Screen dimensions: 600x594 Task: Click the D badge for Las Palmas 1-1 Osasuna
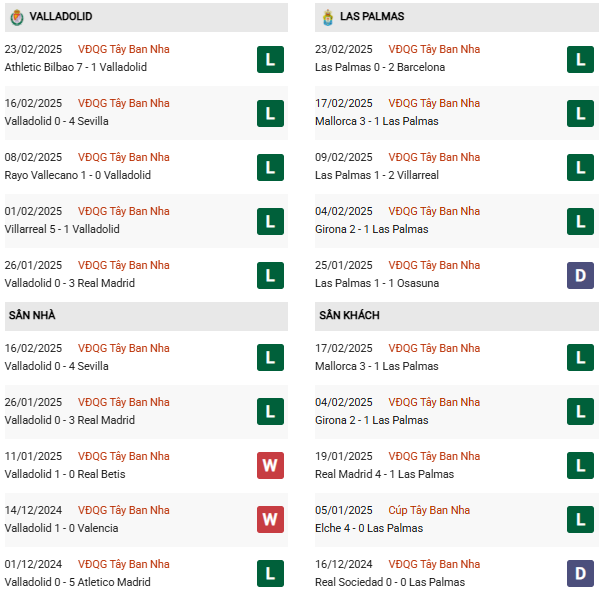tap(580, 276)
